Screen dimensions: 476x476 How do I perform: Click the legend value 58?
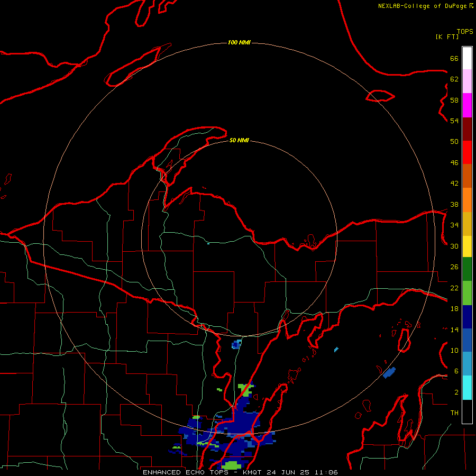click(x=454, y=100)
